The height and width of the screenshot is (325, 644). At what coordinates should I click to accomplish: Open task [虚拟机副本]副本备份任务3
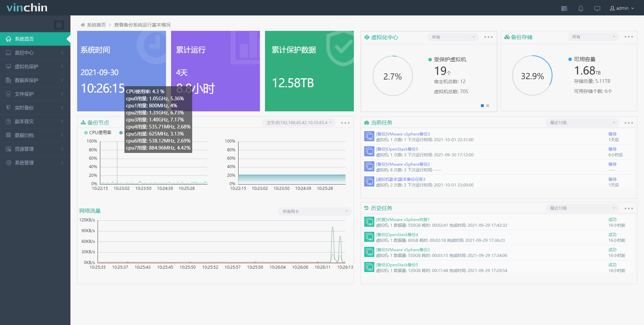[400, 179]
